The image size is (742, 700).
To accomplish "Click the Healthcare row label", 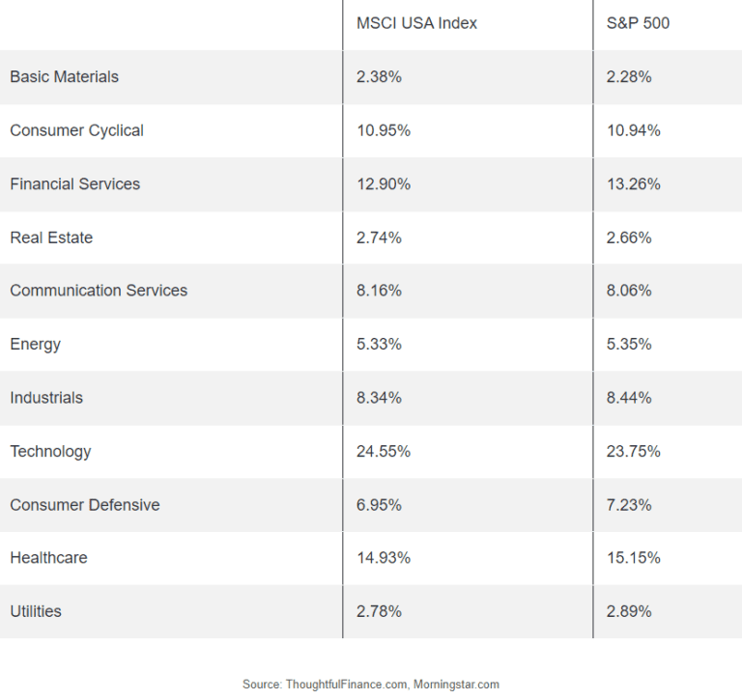I will coord(48,558).
